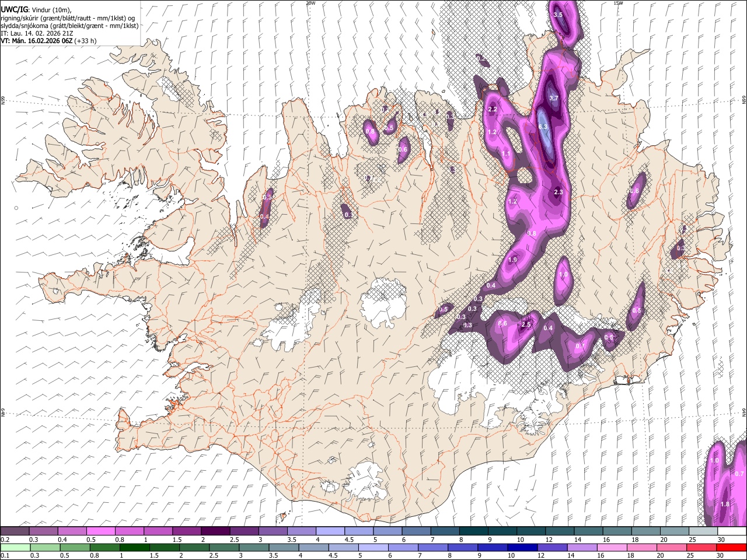Click the 3.5 value at the map's top edge

point(558,15)
